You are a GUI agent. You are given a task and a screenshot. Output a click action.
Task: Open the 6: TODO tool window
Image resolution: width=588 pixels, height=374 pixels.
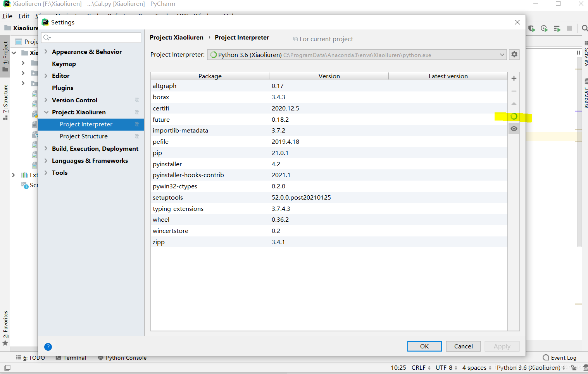(31, 358)
